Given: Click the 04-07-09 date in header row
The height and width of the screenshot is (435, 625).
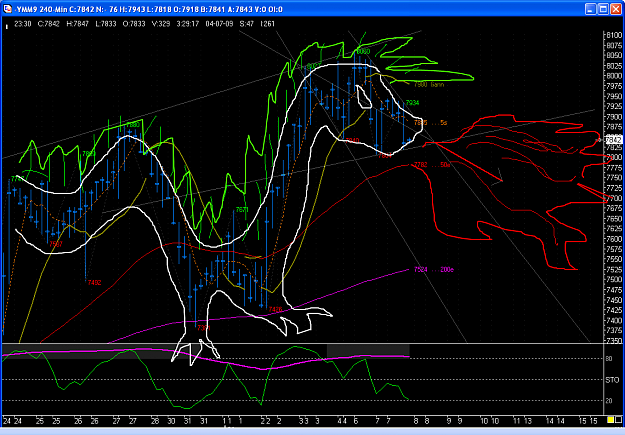Looking at the screenshot, I should pos(219,24).
